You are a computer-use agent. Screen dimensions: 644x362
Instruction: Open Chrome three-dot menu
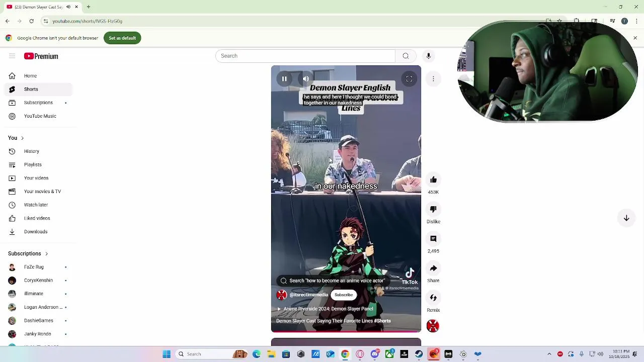pos(636,21)
